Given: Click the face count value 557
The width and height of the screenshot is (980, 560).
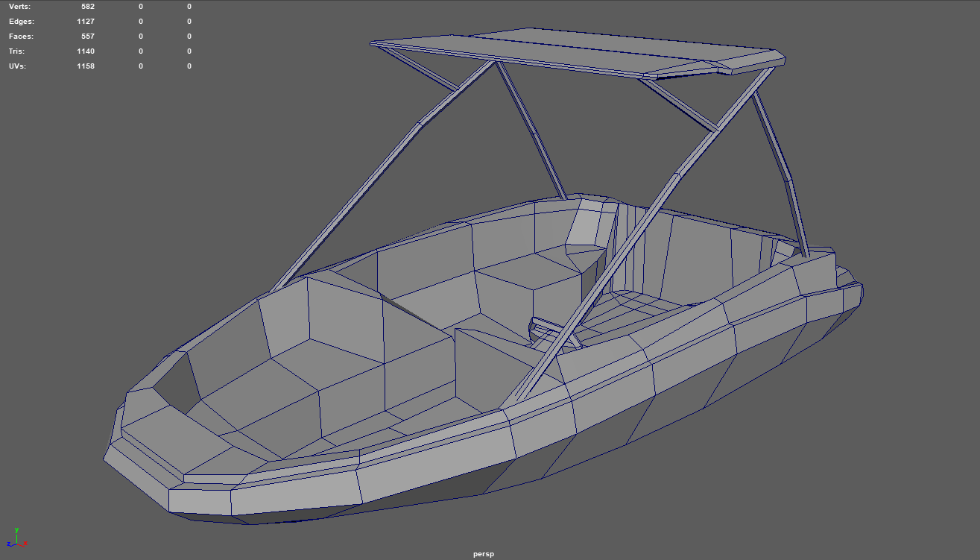Looking at the screenshot, I should pyautogui.click(x=88, y=37).
